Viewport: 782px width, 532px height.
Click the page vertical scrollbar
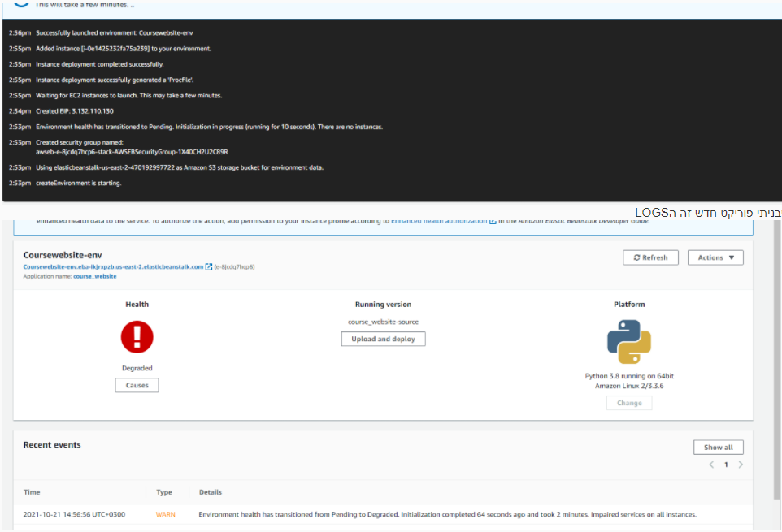pos(777,359)
